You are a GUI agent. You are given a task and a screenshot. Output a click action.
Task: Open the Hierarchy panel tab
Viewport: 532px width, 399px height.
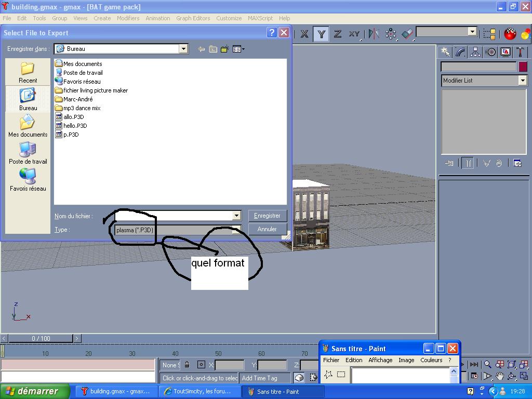tap(475, 52)
